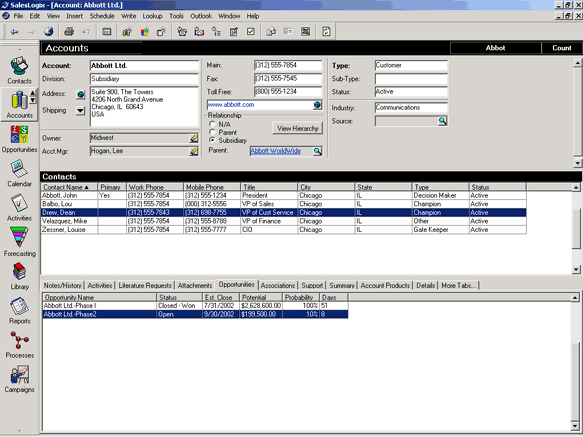Click the Account name input field
The image size is (583, 437).
click(144, 66)
